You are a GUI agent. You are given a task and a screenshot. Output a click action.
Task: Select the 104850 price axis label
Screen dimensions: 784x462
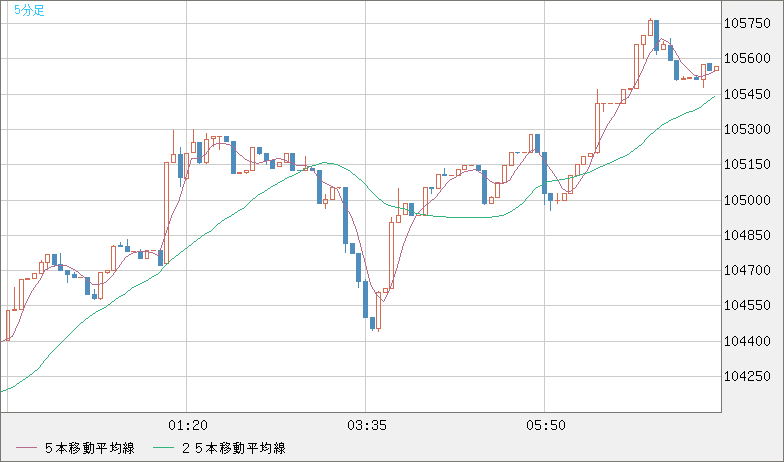[747, 235]
